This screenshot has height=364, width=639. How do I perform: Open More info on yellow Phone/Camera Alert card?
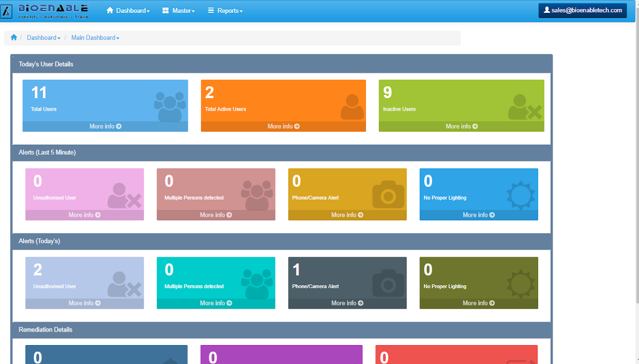[x=347, y=215]
